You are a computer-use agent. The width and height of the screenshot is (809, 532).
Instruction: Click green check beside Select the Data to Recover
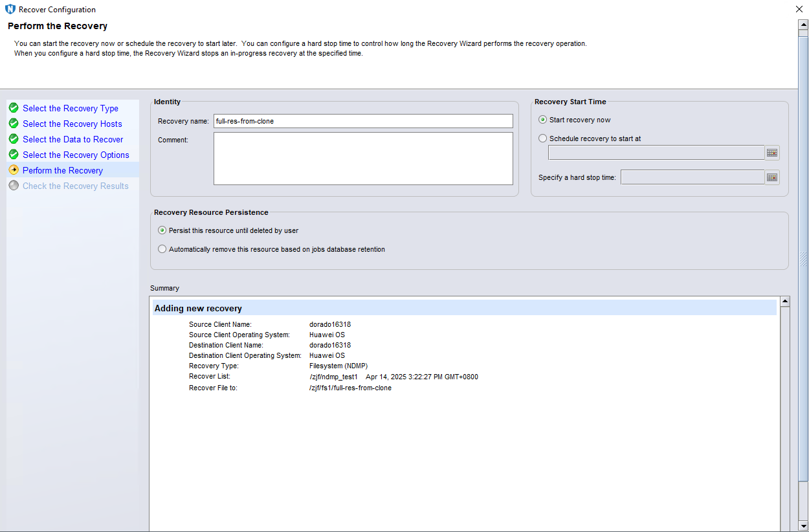(14, 139)
